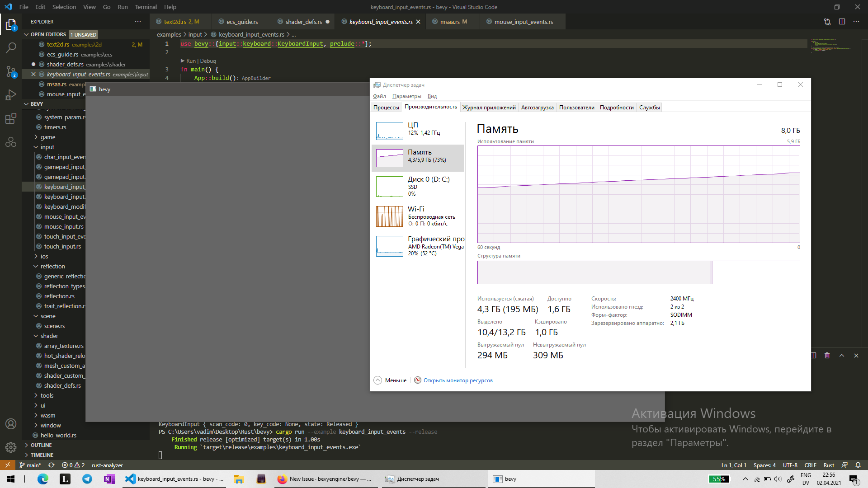Open hello_world.rs in explorer
The image size is (868, 488).
[x=58, y=435]
